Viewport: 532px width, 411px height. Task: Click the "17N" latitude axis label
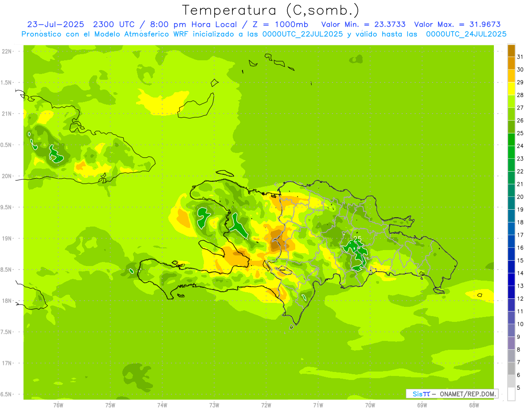click(7, 363)
